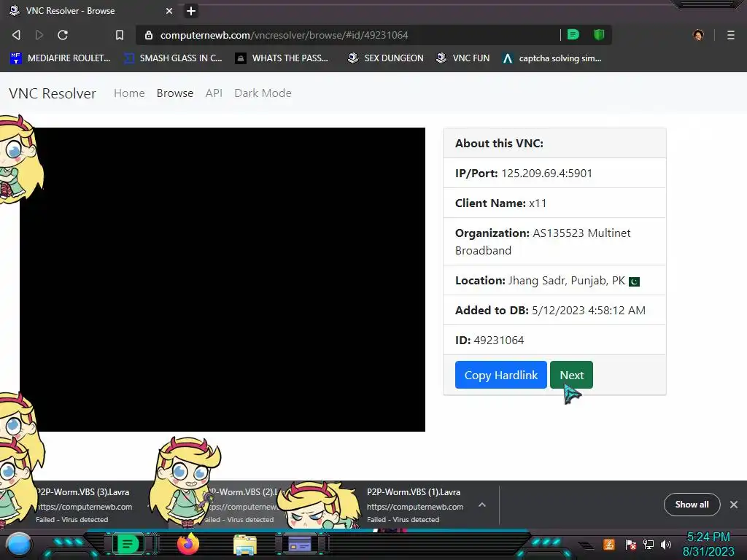The image size is (747, 560).
Task: Launch Firefox from the taskbar
Action: pos(187,544)
